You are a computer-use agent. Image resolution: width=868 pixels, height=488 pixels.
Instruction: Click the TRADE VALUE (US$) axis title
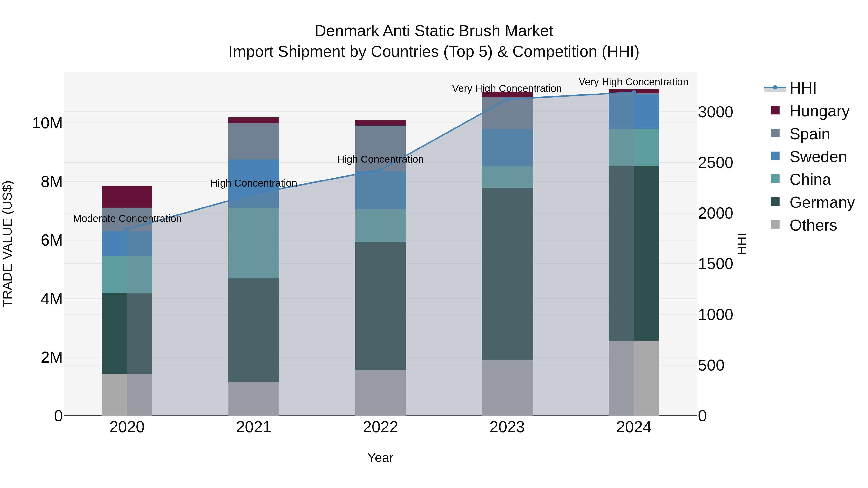[7, 244]
